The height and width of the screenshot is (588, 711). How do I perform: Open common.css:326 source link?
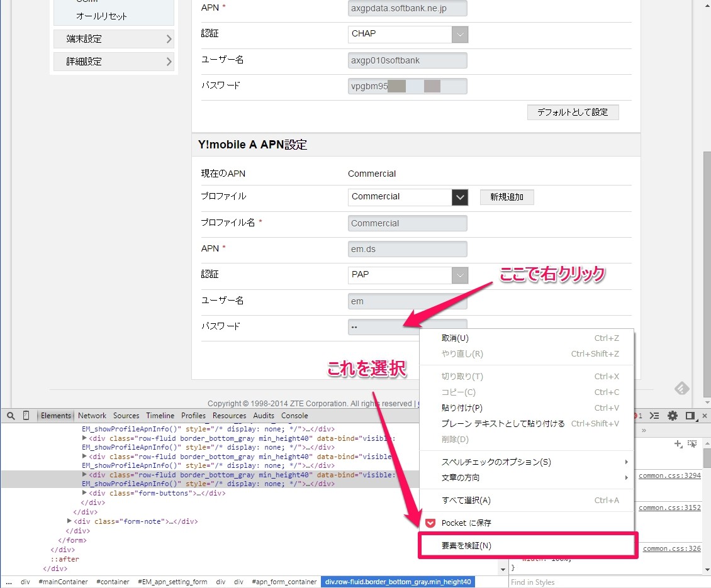(671, 548)
